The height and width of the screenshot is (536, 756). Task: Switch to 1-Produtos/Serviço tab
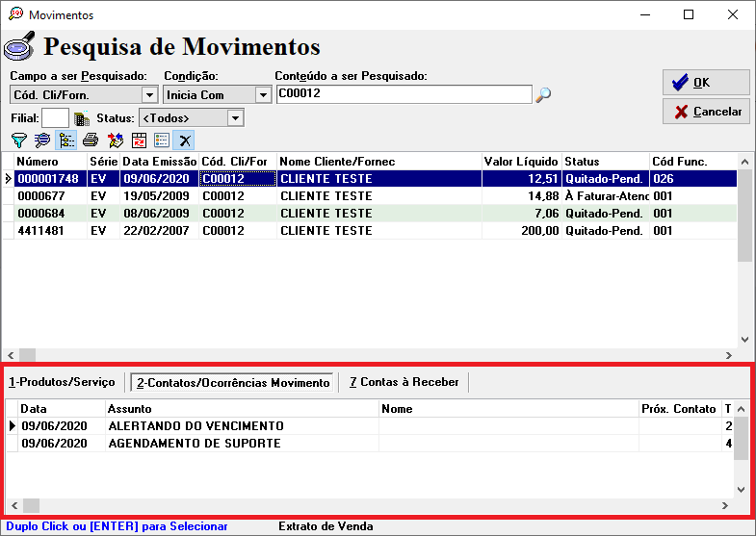(63, 382)
